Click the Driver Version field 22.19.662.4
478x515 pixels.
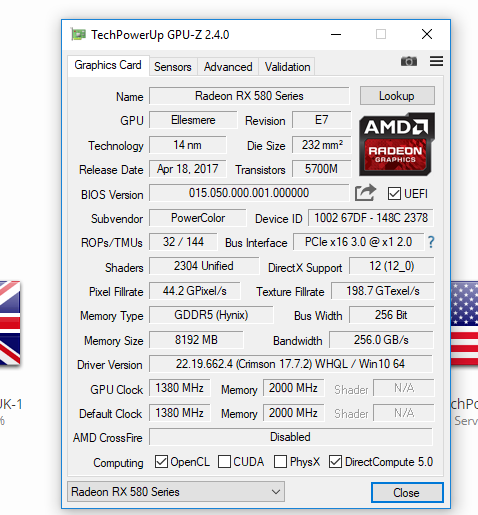click(291, 364)
